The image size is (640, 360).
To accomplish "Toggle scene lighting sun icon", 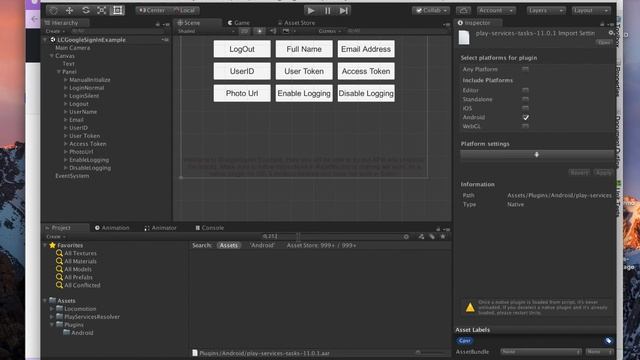I will [260, 31].
